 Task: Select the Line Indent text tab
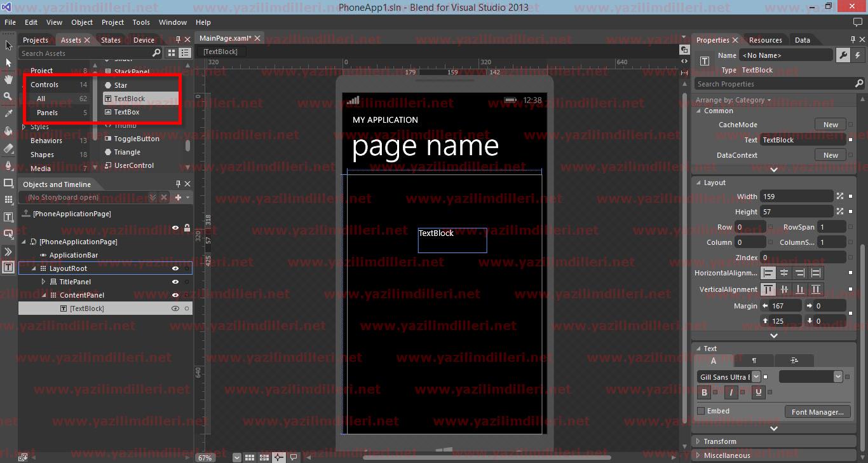point(794,361)
